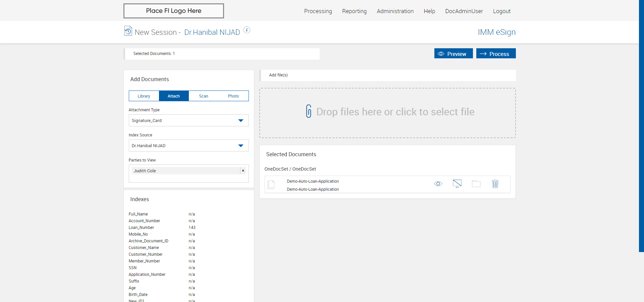The image size is (644, 302).
Task: Click the crossed-out monitor icon on document row
Action: tap(457, 184)
